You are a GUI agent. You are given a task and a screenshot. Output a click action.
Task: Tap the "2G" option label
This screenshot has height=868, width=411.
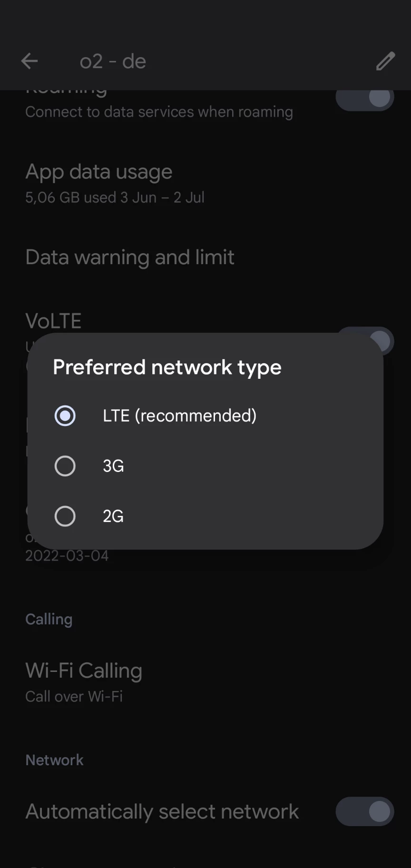click(113, 516)
